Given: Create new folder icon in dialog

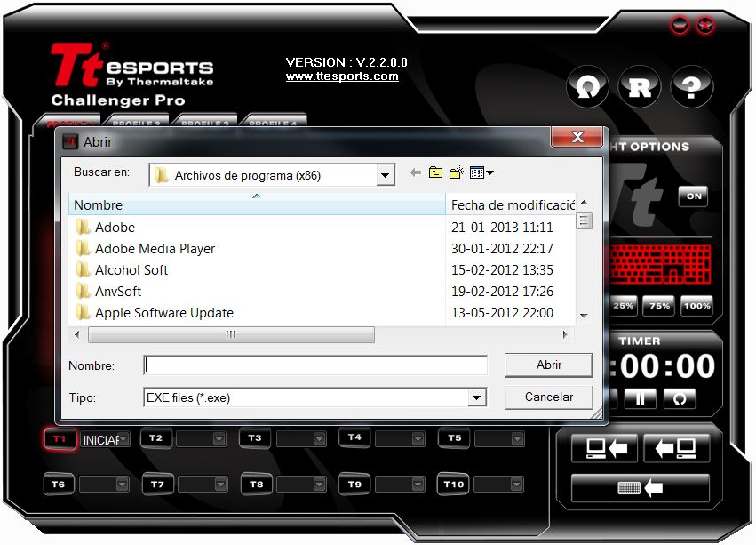Looking at the screenshot, I should tap(456, 172).
